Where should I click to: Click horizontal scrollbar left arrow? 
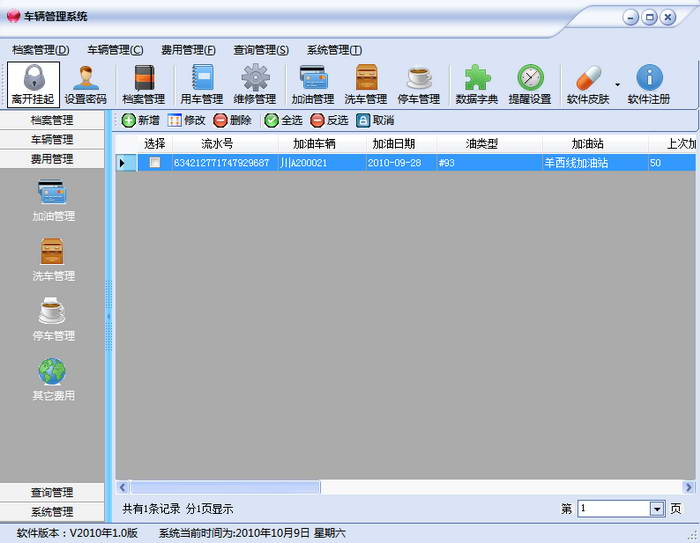(x=123, y=487)
